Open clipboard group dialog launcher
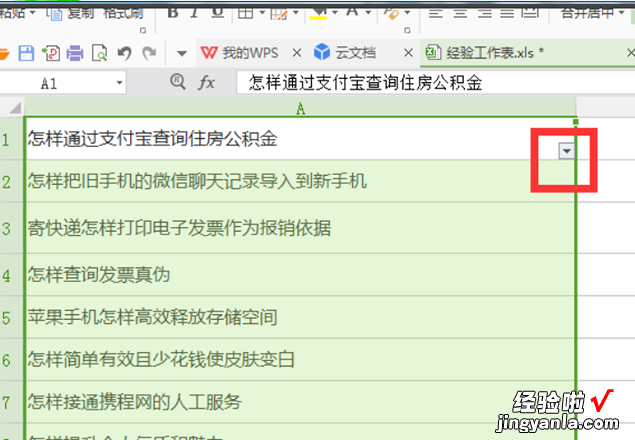This screenshot has height=440, width=635. [x=143, y=30]
